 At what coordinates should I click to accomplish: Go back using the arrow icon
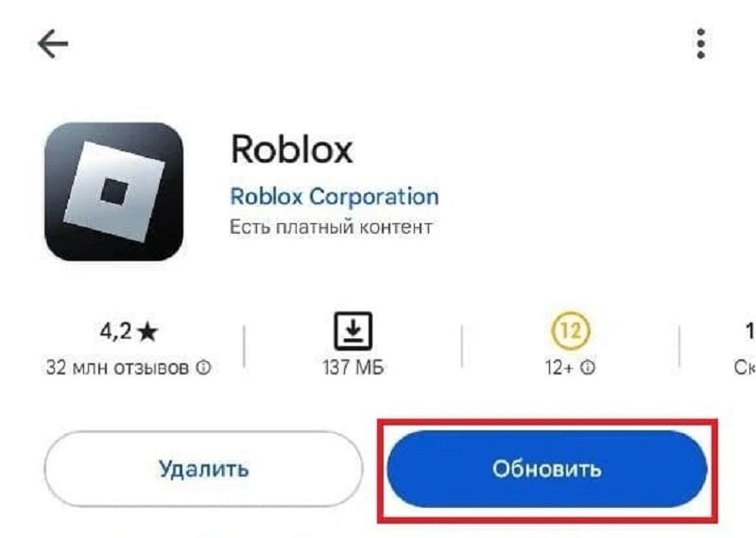53,43
